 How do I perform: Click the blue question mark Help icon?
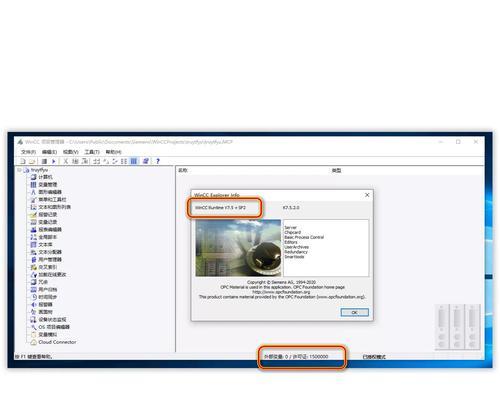[x=158, y=161]
